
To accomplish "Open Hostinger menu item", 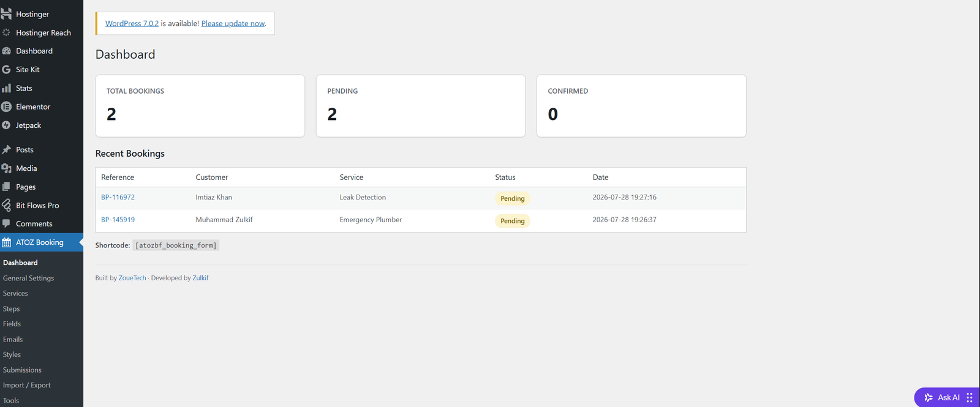I will [32, 14].
